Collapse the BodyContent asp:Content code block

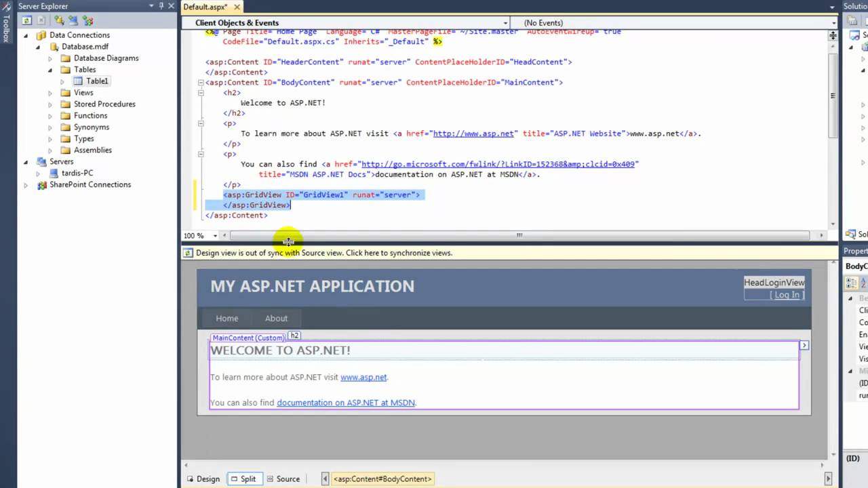(x=200, y=83)
